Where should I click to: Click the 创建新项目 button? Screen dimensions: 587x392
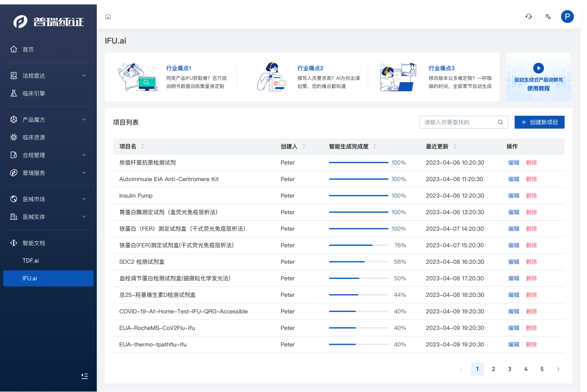click(x=539, y=122)
